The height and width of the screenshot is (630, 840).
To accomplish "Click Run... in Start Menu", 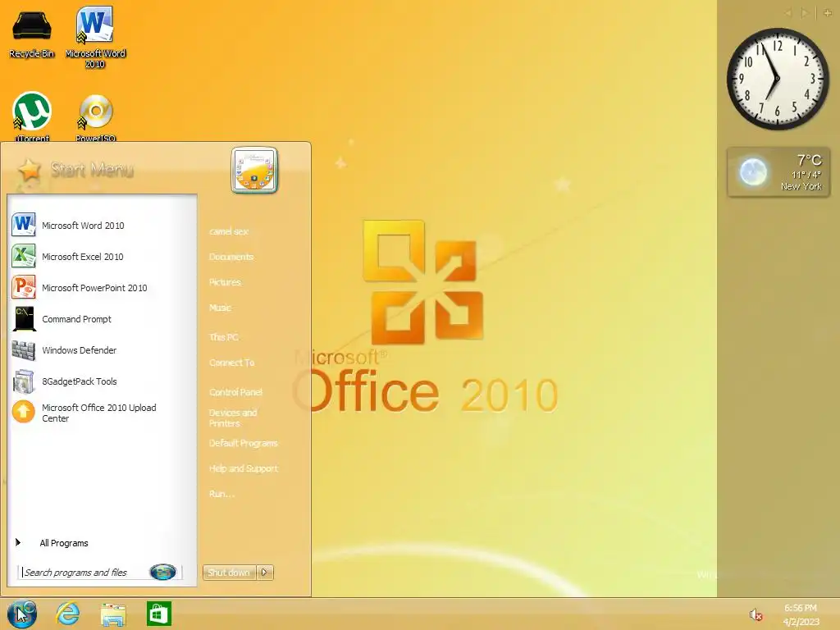I will click(221, 494).
